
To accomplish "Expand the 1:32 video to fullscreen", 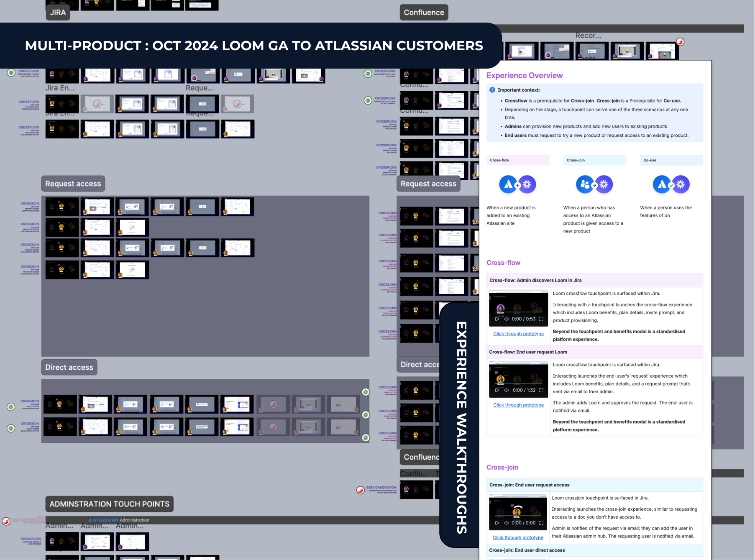I will coord(541,390).
